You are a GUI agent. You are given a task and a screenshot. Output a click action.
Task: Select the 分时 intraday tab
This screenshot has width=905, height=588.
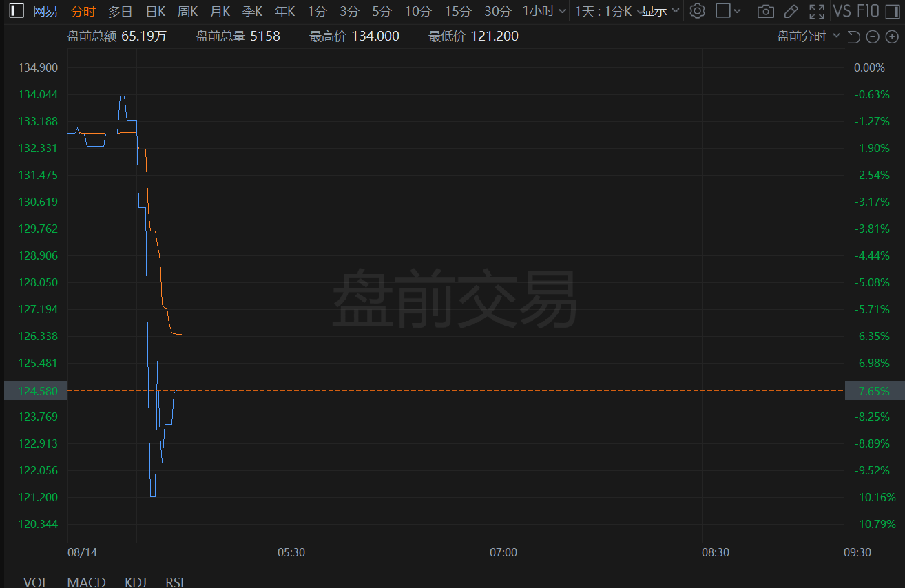pos(83,11)
